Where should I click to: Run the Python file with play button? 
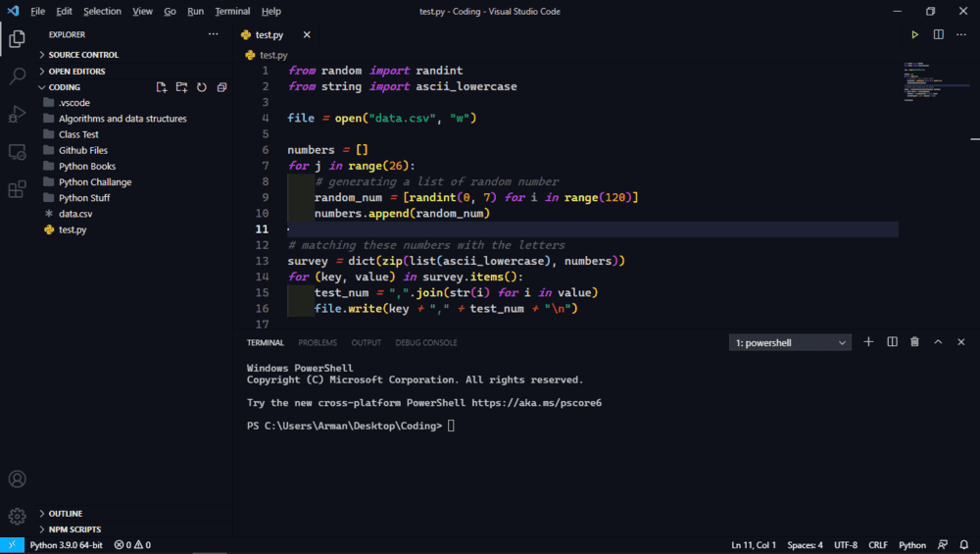(x=914, y=34)
